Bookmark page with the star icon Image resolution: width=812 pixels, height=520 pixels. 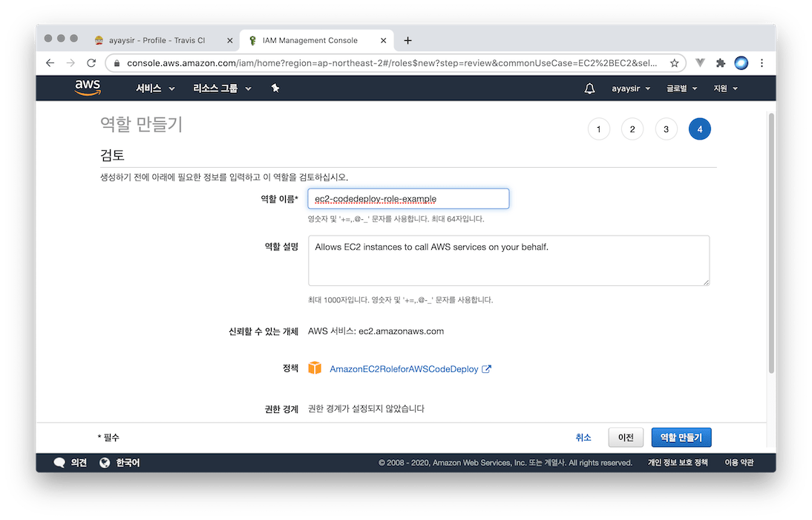point(674,63)
